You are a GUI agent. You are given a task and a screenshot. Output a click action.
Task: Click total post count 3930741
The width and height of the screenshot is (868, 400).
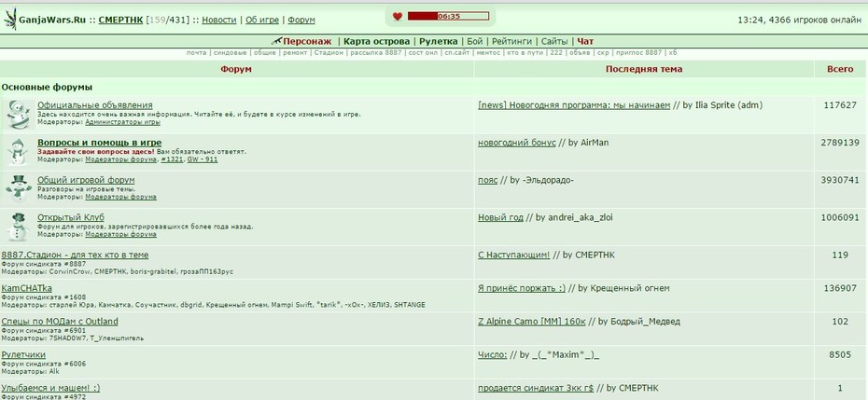[840, 180]
